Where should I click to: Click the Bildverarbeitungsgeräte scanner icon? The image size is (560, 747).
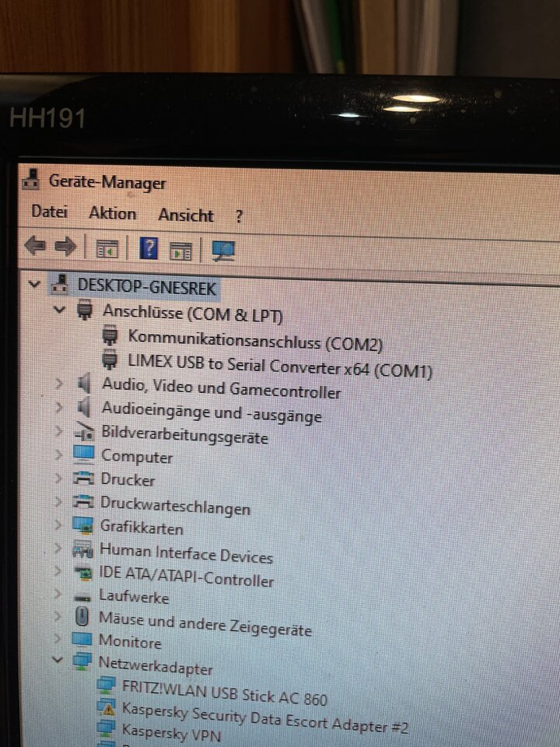point(84,432)
